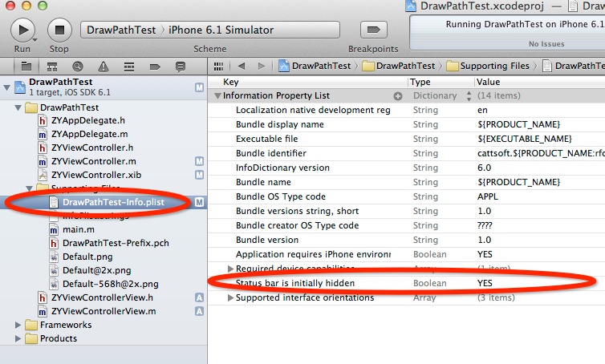Toggle the Breakpoints button
The image size is (605, 364).
[373, 30]
